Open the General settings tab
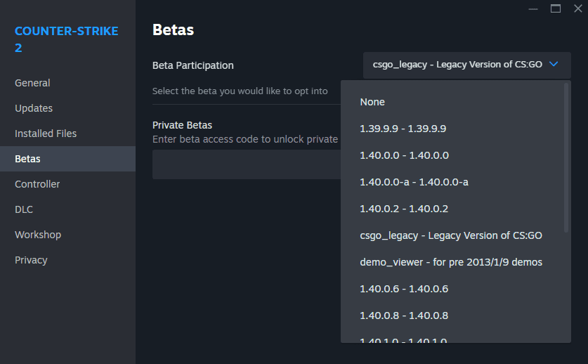This screenshot has height=364, width=588. pyautogui.click(x=32, y=83)
